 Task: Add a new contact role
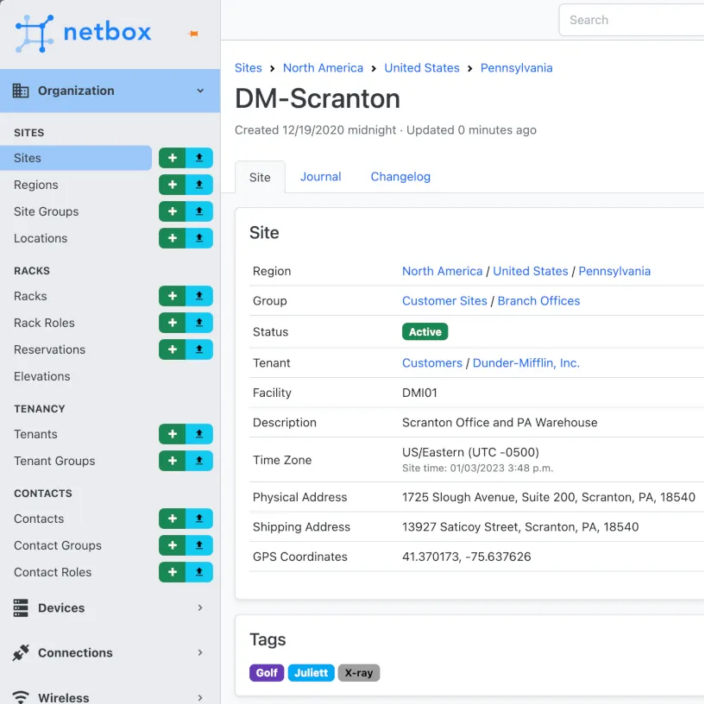[172, 572]
